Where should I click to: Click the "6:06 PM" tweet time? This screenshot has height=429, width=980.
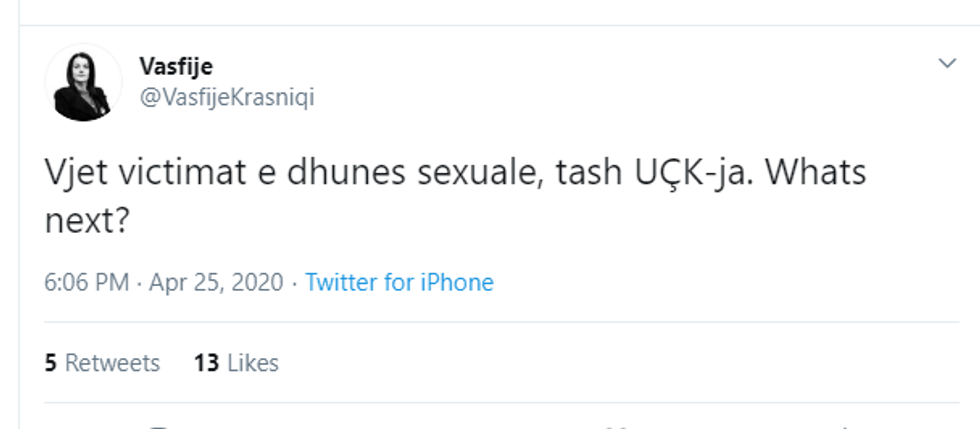(x=86, y=282)
